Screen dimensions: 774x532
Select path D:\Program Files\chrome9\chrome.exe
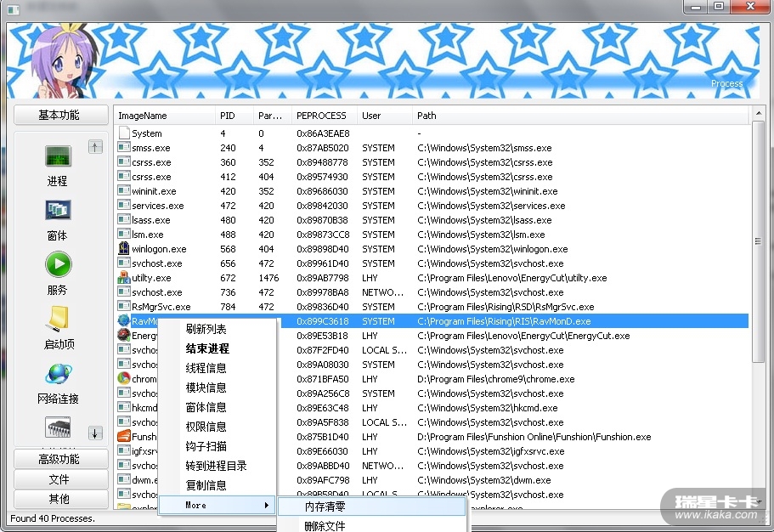point(495,379)
